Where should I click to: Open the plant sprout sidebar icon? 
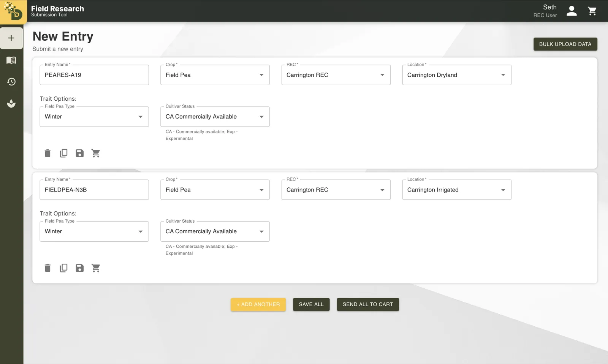pos(11,103)
